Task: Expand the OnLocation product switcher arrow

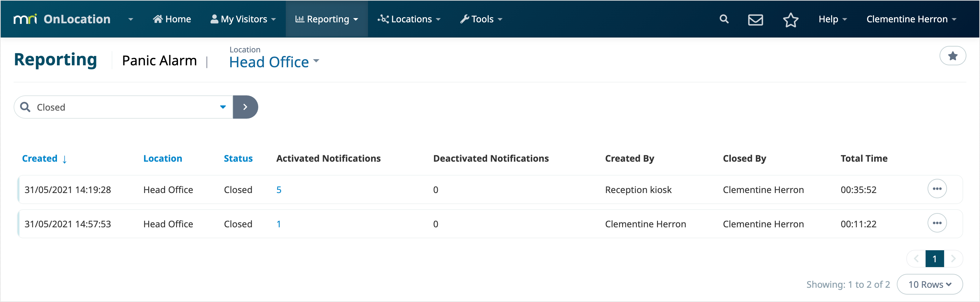Action: point(130,19)
